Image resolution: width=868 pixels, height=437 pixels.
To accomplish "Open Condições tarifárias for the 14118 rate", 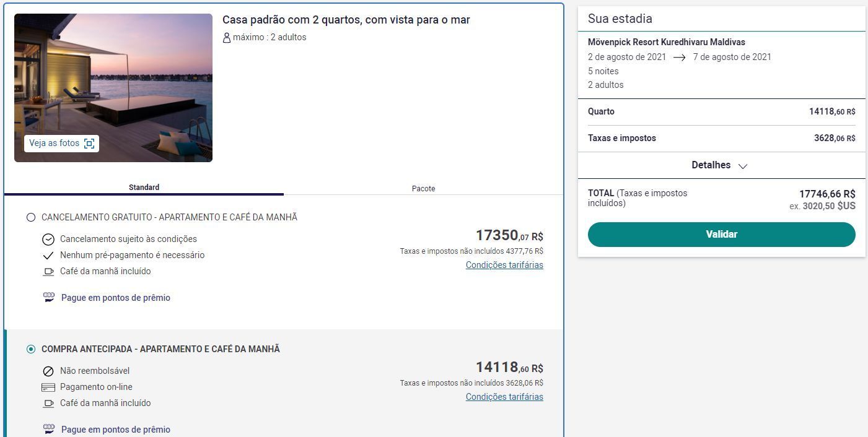I will pos(504,397).
